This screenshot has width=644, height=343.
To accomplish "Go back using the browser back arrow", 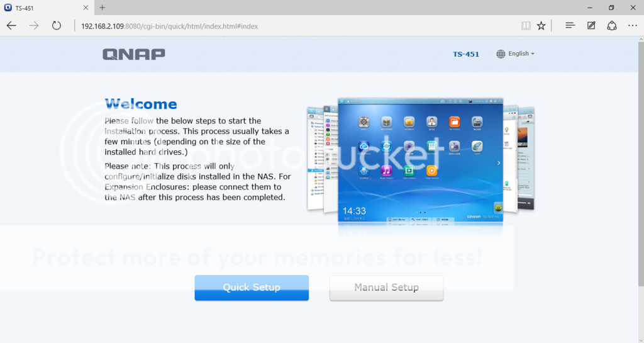I will pyautogui.click(x=11, y=26).
